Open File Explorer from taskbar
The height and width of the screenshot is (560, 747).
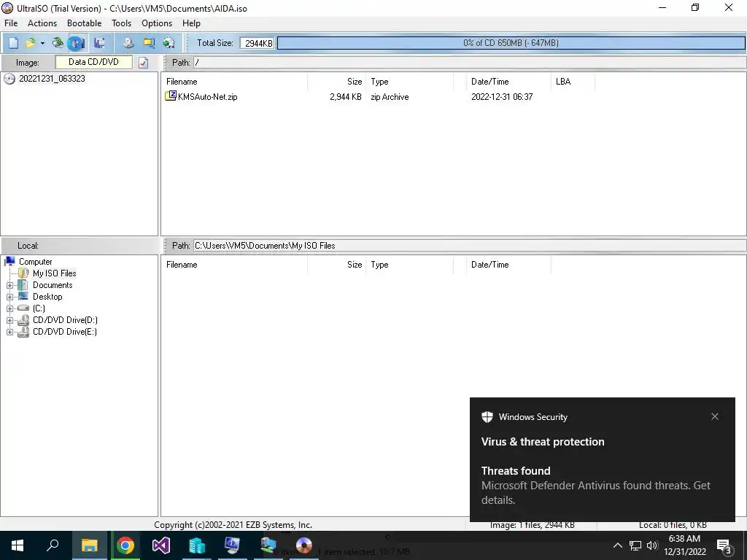tap(89, 545)
